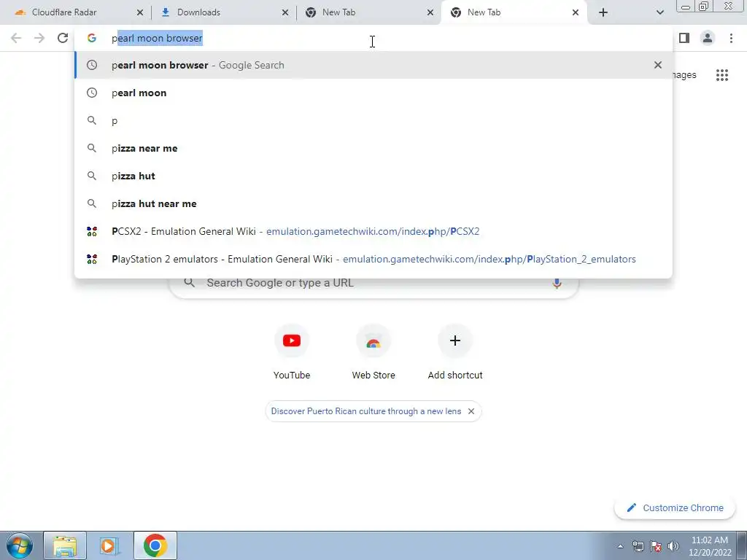747x560 pixels.
Task: Dismiss the Puerto Rican culture promo
Action: click(x=471, y=411)
